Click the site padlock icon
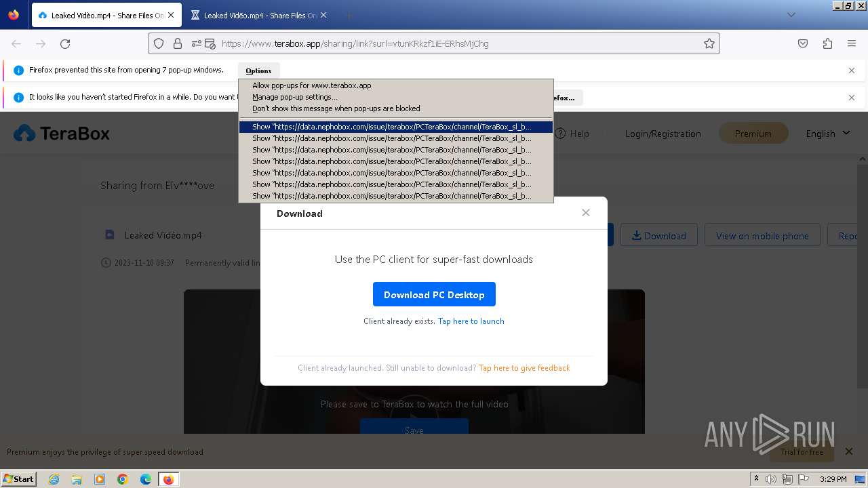Image resolution: width=868 pixels, height=488 pixels. (x=177, y=43)
